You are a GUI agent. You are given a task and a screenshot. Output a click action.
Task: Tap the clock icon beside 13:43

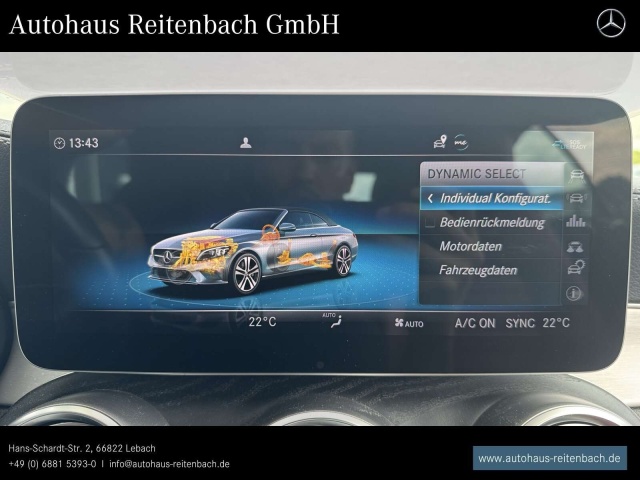60,143
